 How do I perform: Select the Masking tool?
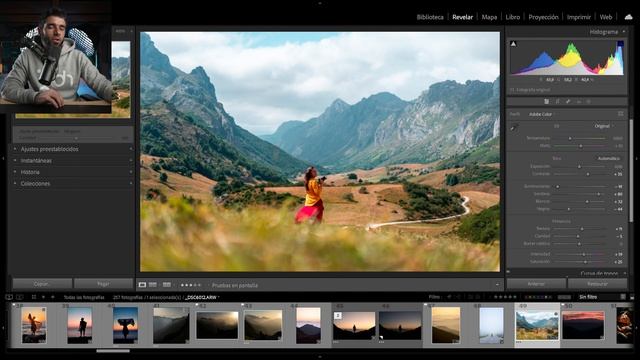click(x=589, y=101)
